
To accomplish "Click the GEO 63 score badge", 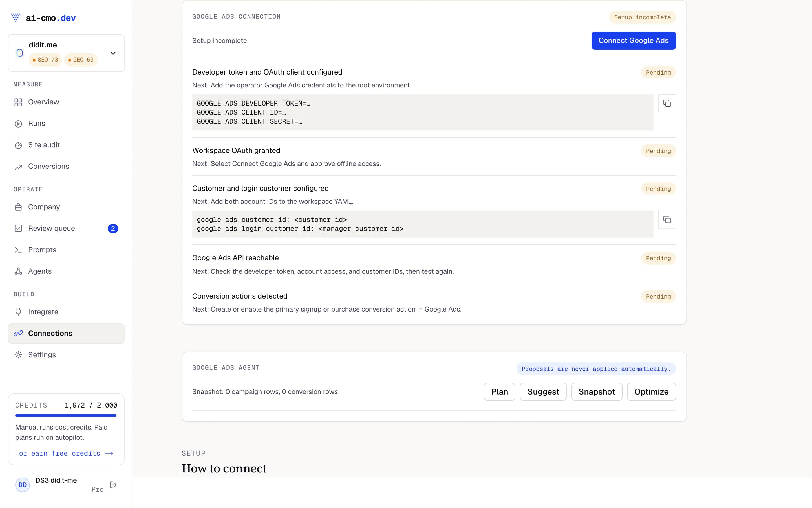I will click(81, 60).
